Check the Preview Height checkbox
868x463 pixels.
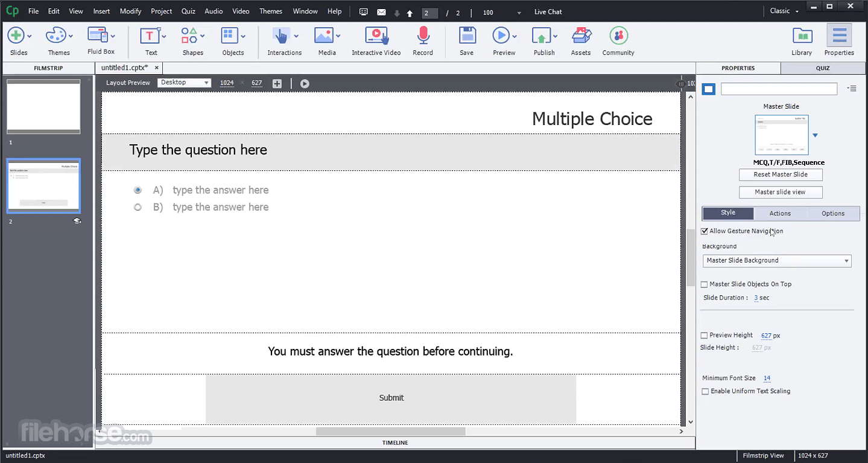pos(705,336)
